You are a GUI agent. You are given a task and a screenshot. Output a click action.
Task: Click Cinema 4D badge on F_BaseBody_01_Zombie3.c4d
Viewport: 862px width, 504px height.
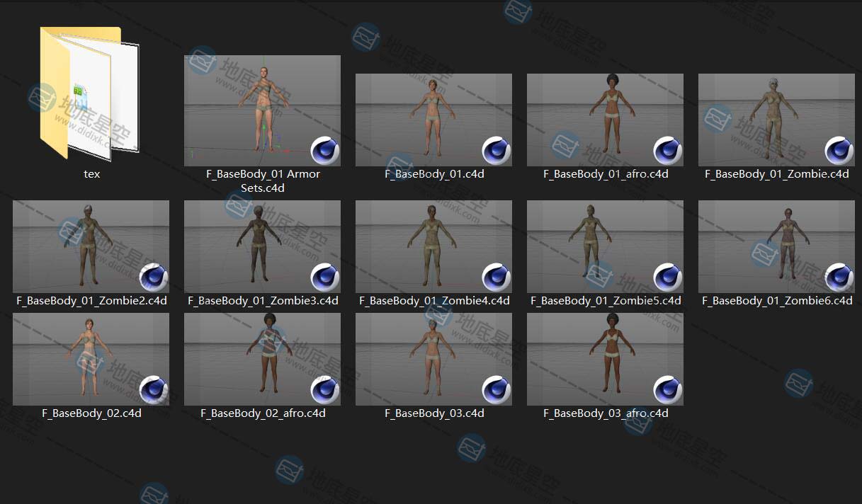point(325,277)
